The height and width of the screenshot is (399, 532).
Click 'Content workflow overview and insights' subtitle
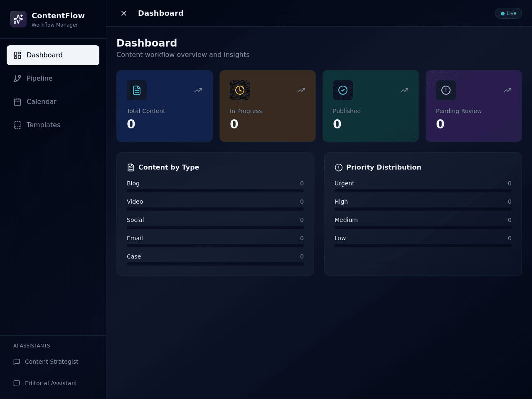pyautogui.click(x=183, y=54)
